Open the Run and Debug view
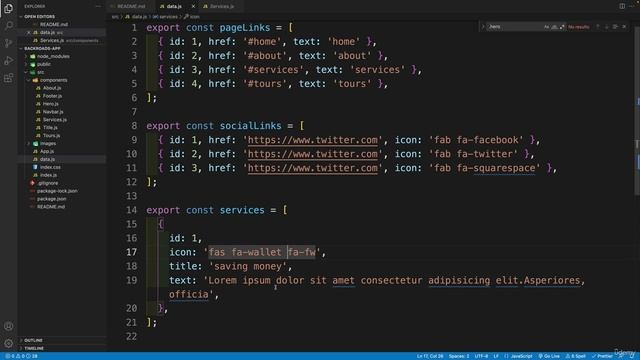640x360 pixels. 8,60
